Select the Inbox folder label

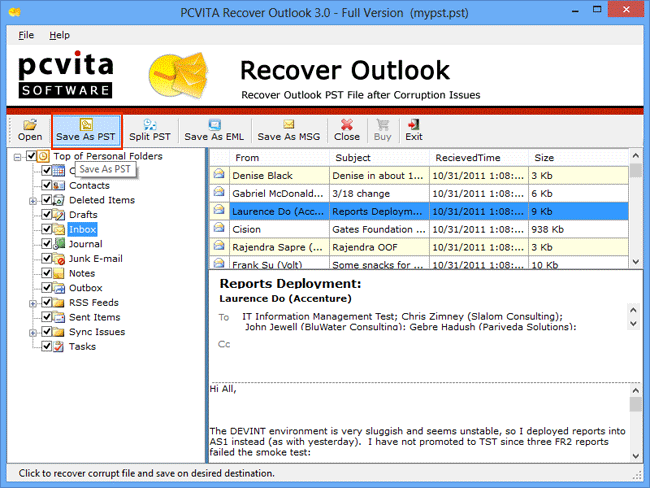(x=82, y=229)
